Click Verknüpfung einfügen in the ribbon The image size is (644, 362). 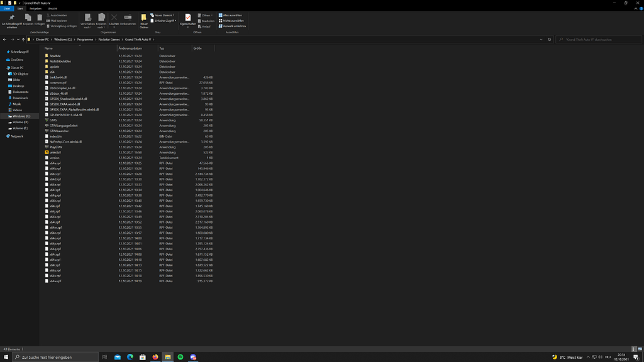[x=62, y=26]
